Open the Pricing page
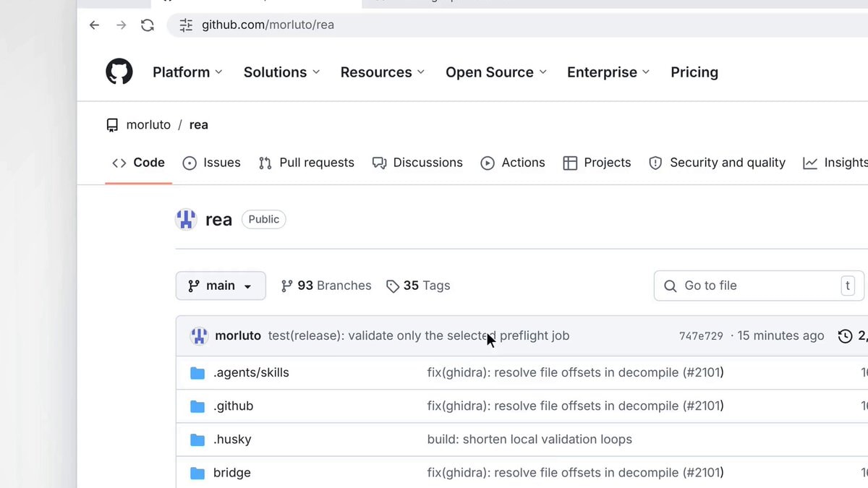This screenshot has height=488, width=868. coord(694,72)
